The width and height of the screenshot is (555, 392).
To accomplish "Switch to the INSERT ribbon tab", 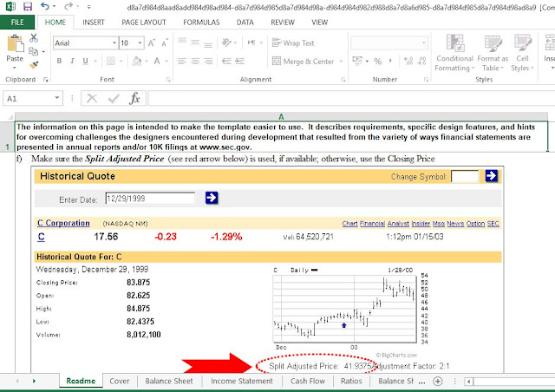I will (94, 23).
